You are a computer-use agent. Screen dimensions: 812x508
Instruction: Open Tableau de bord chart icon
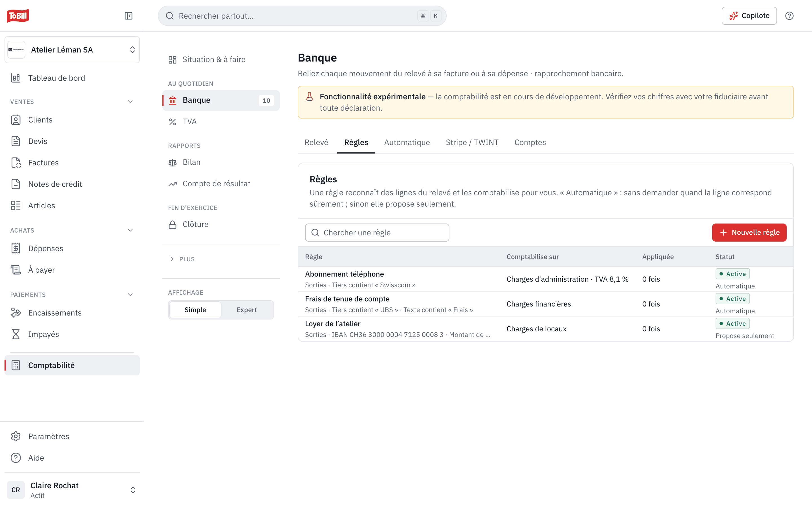click(x=16, y=78)
